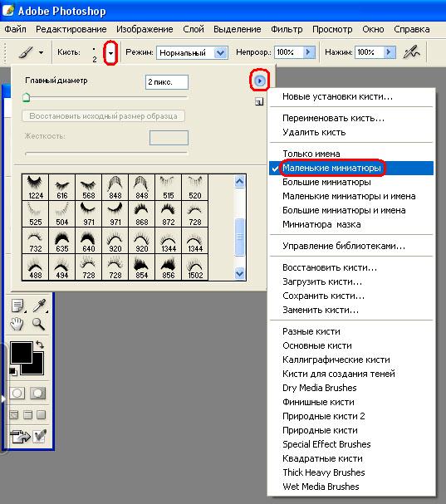Click Восстановить исходный размер образца button

[103, 116]
